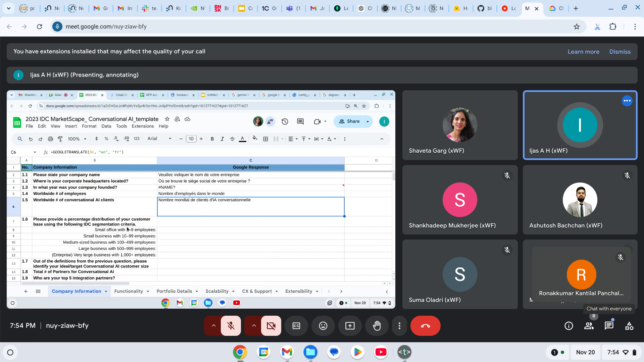Leave the call with red hang-up button
This screenshot has width=644, height=362.
[425, 326]
